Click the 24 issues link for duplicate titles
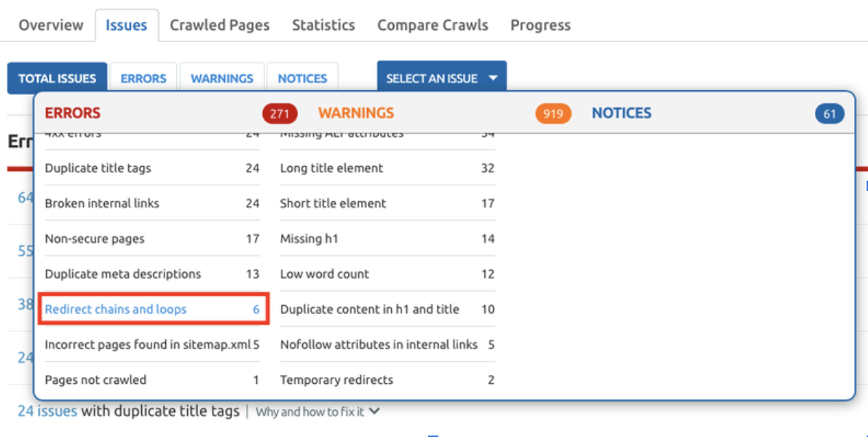The image size is (868, 437). [47, 411]
